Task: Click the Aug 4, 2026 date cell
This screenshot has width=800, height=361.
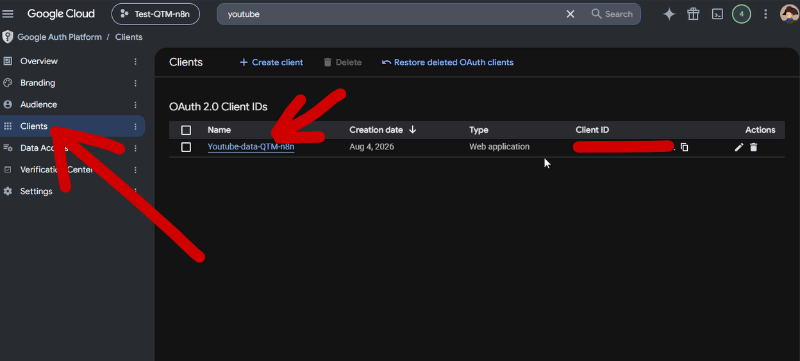Action: tap(372, 147)
